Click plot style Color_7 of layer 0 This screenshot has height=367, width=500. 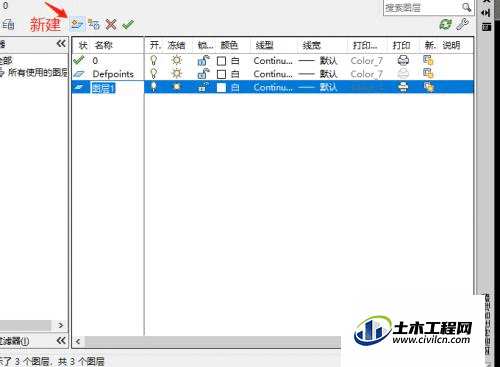(x=367, y=61)
